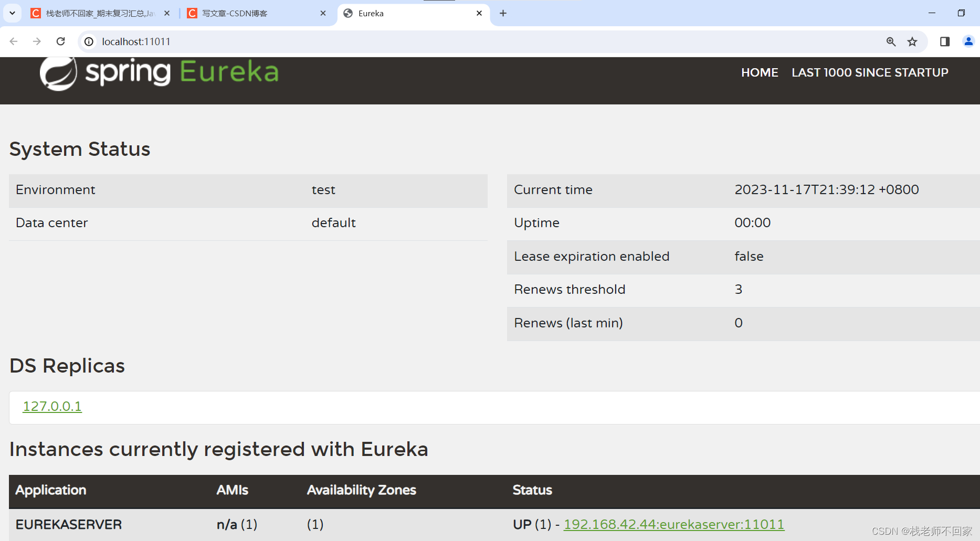Select the Renews threshold value 3
The image size is (980, 541).
(x=739, y=289)
